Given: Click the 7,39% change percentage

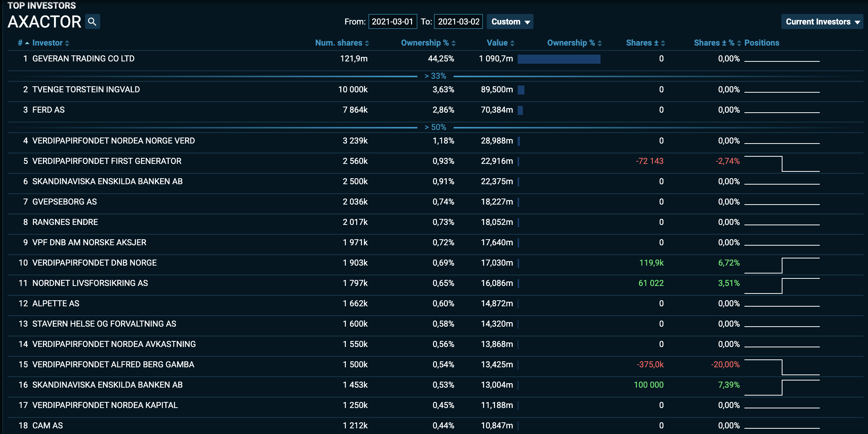Looking at the screenshot, I should tap(729, 385).
